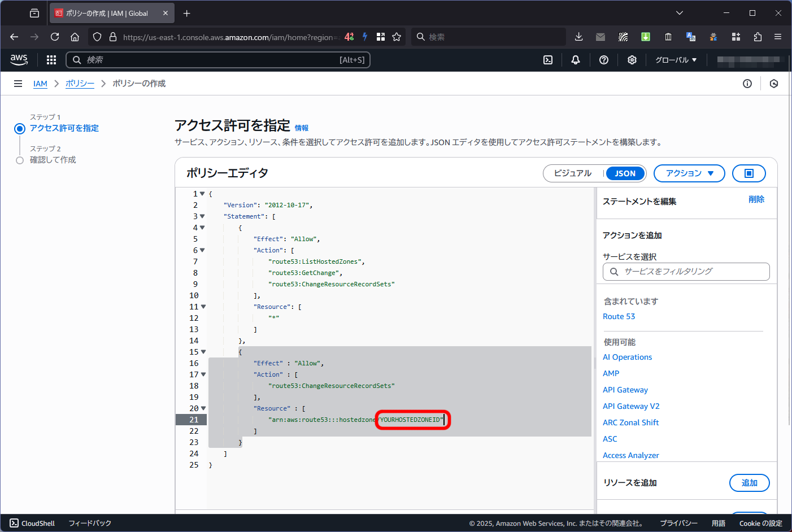Open the browser extensions puzzle icon
This screenshot has width=792, height=532.
(x=758, y=37)
